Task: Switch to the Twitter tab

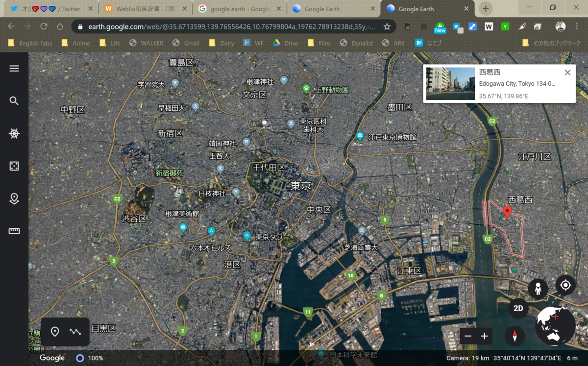Action: [x=51, y=9]
